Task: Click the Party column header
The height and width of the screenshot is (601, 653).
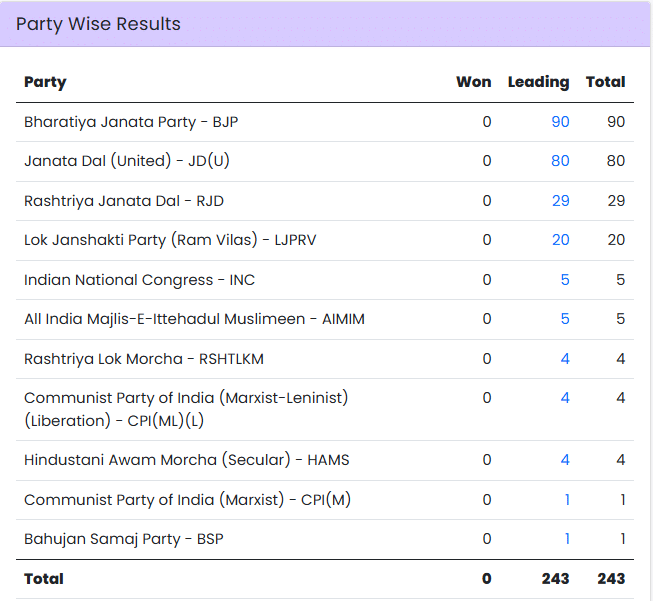Action: (45, 82)
